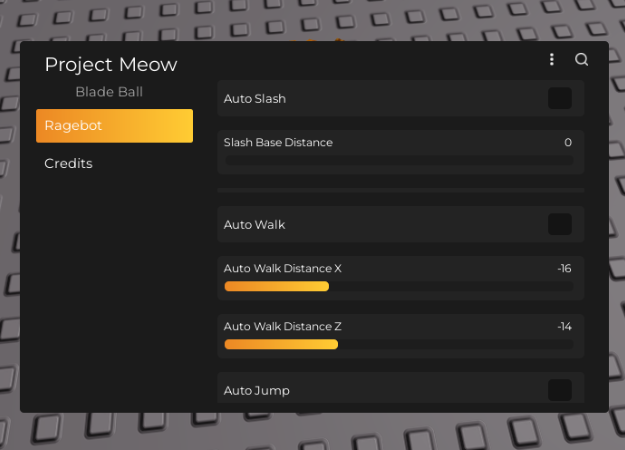Click the Slash Base Distance slider track
625x450 pixels.
pos(399,160)
